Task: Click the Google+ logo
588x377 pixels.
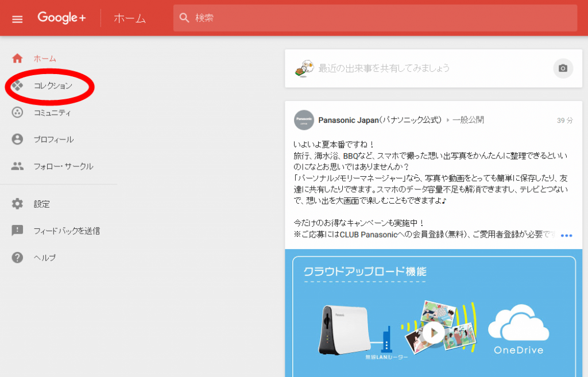Action: (62, 18)
